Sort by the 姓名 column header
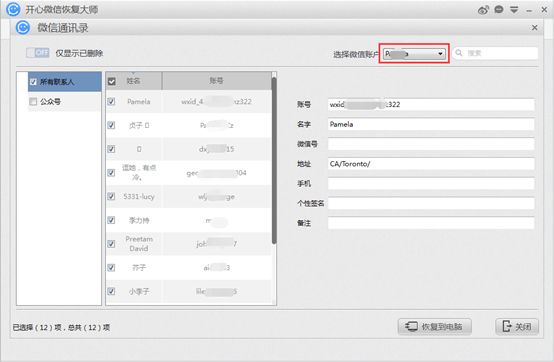554x362 pixels. tap(134, 81)
